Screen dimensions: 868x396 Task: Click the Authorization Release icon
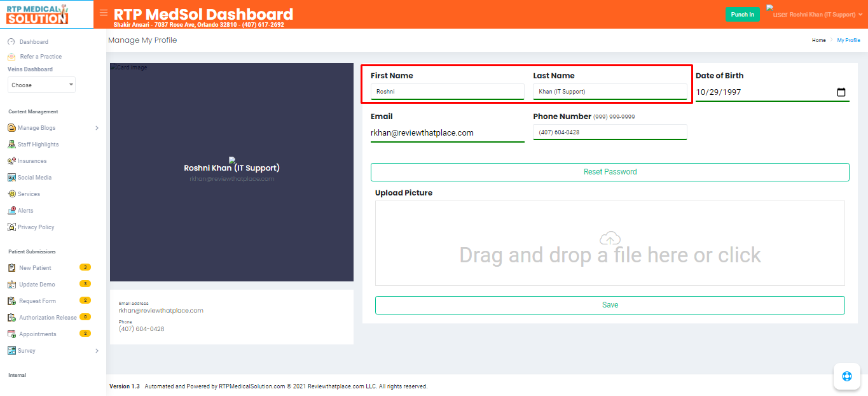coord(11,318)
